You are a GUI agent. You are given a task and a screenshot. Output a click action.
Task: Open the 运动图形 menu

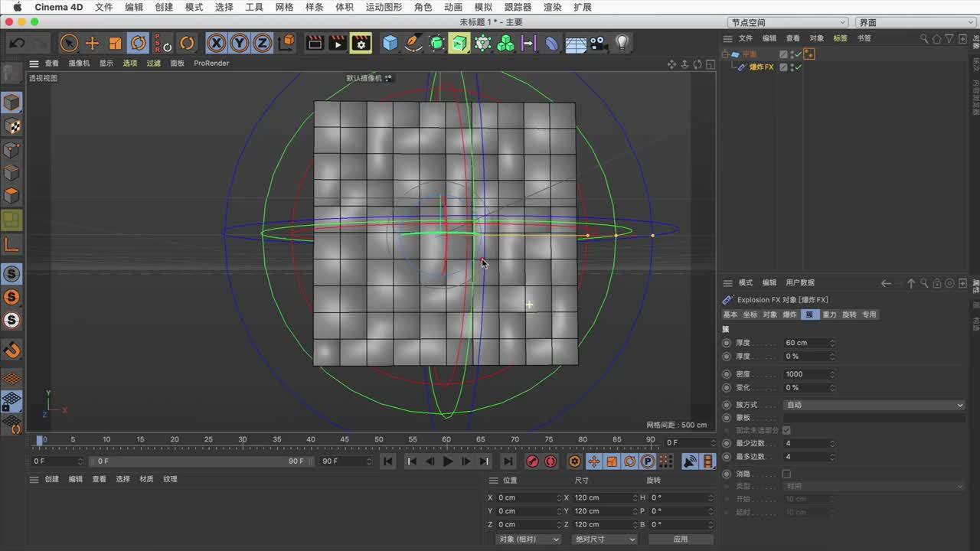[384, 7]
